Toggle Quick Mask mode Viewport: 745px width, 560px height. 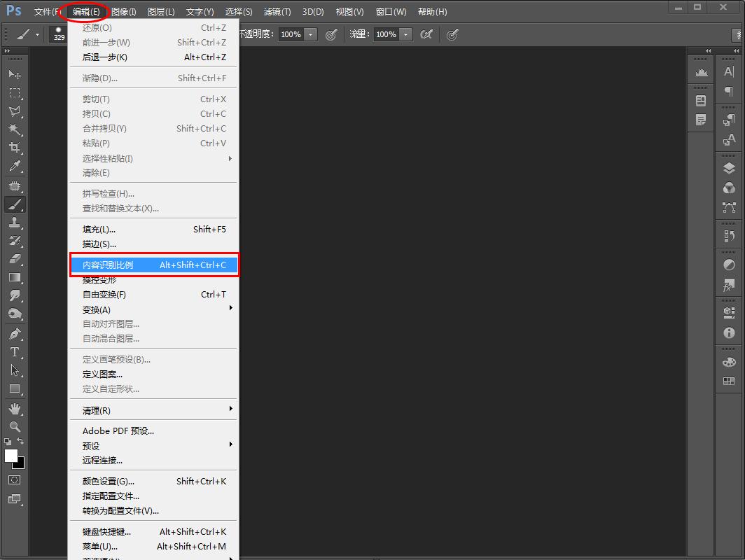[x=15, y=480]
